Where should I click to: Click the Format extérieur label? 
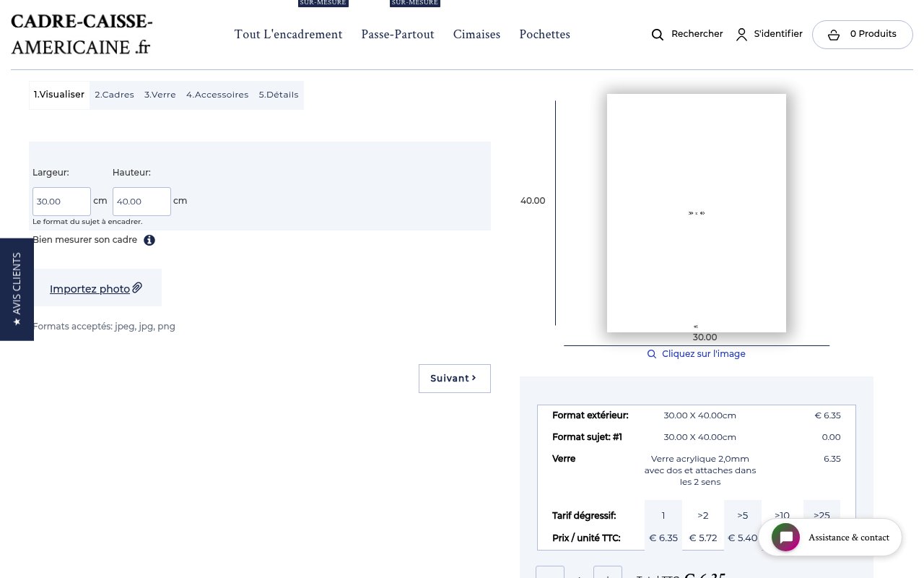(590, 415)
